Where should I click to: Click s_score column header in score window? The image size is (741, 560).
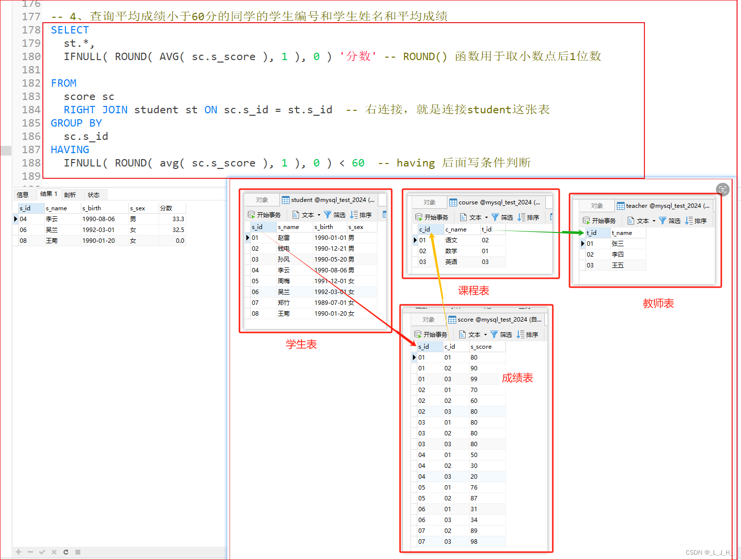point(487,347)
